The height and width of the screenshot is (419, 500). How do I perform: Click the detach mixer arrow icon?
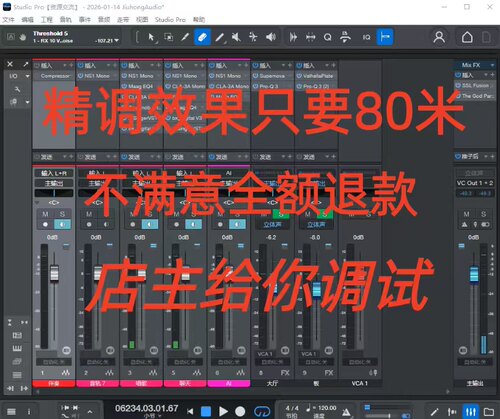click(26, 64)
